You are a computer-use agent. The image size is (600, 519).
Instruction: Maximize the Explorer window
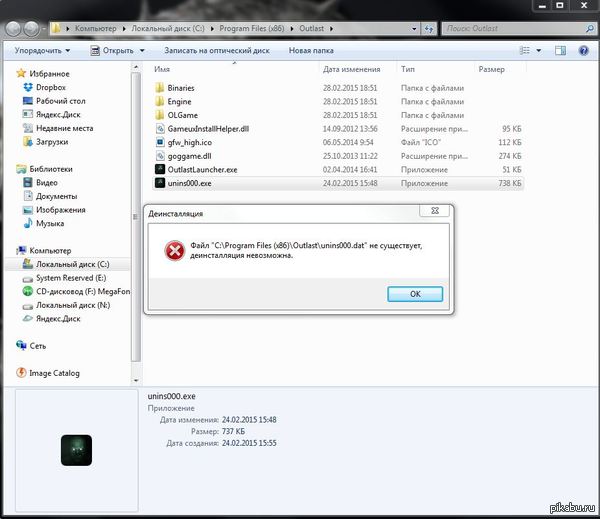(x=560, y=5)
